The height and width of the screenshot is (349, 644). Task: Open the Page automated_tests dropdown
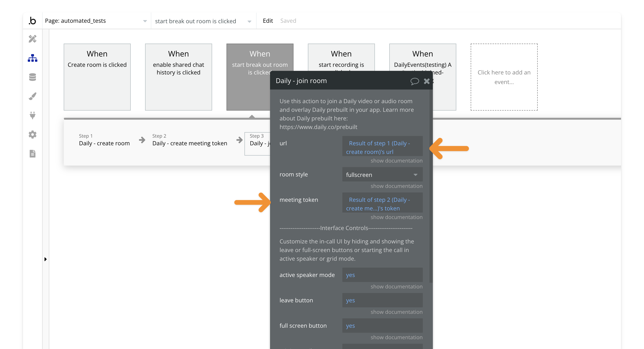click(96, 21)
